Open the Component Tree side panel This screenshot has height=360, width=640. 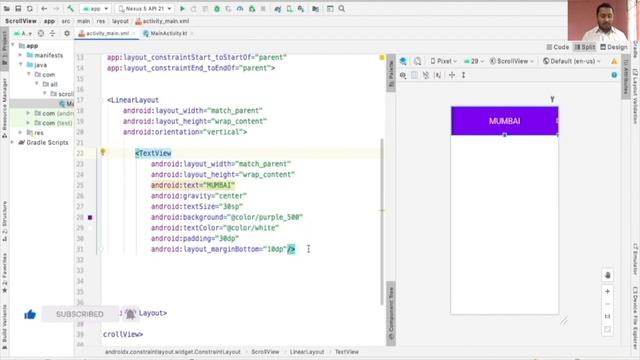point(391,313)
